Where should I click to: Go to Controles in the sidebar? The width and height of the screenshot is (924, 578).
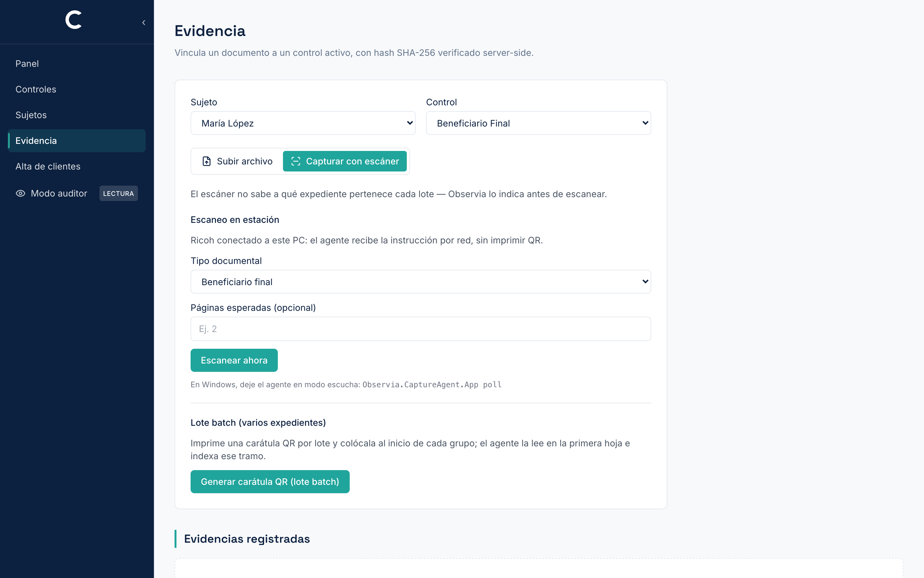click(x=76, y=89)
